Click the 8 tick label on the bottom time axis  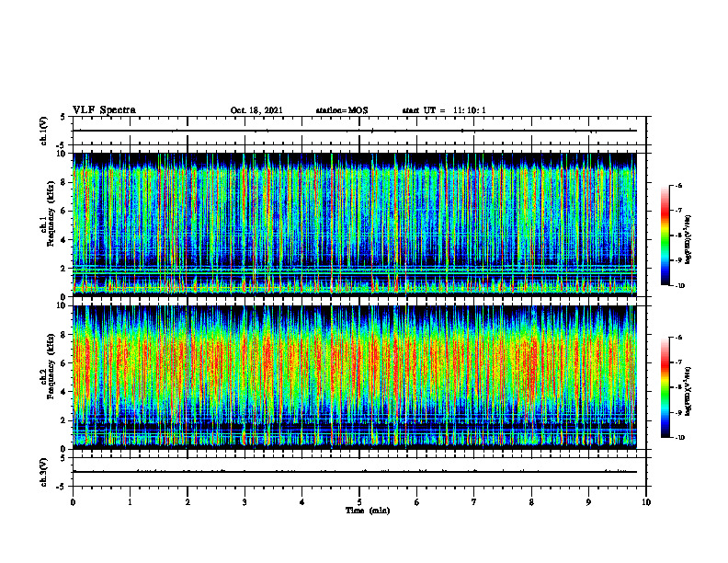click(x=531, y=502)
